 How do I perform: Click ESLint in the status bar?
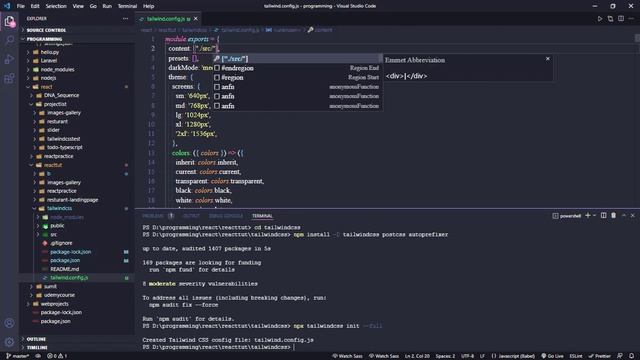576,356
